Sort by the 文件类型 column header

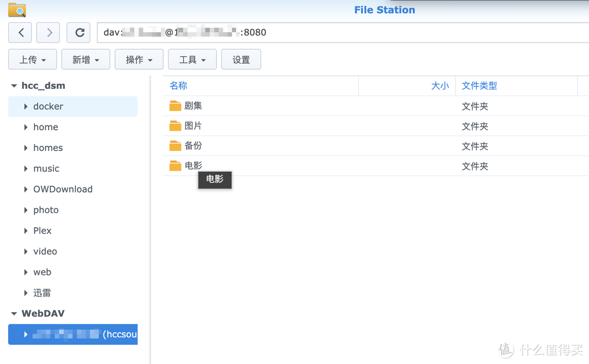pos(479,86)
